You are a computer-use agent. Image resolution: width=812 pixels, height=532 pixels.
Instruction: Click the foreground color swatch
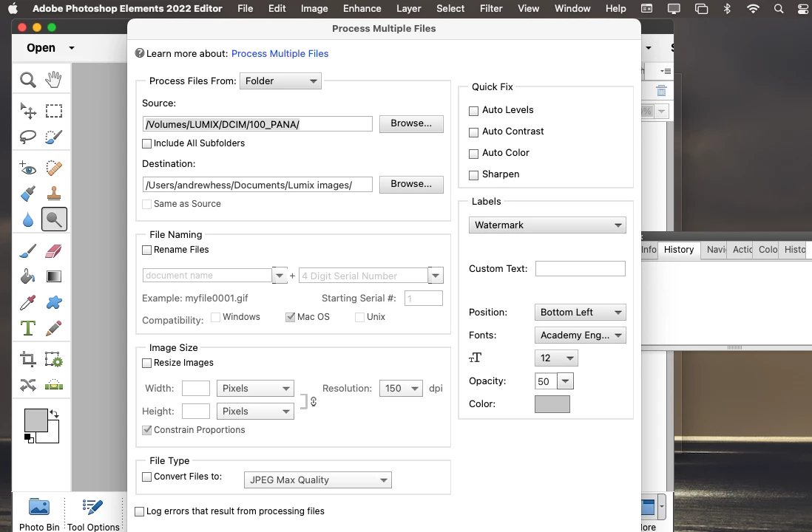coord(35,419)
